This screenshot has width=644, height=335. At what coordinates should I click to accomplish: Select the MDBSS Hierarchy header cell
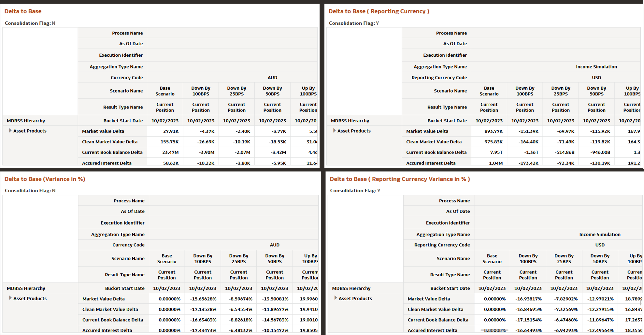pos(26,120)
